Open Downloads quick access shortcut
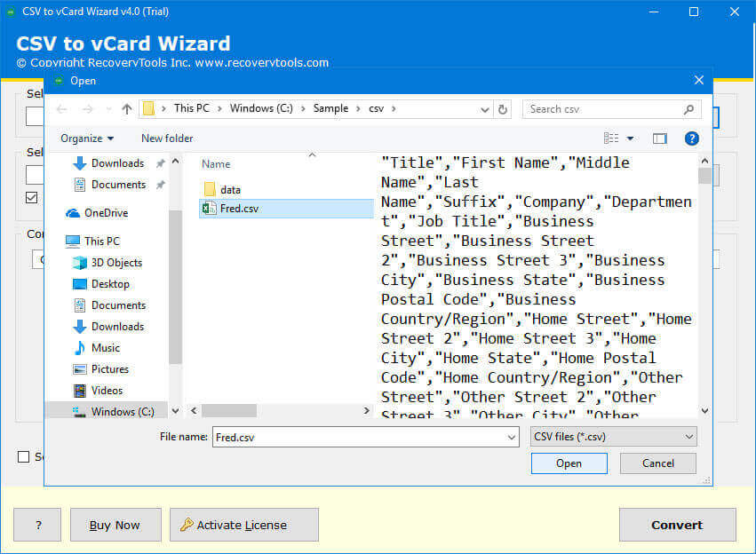The image size is (756, 554). [x=117, y=163]
